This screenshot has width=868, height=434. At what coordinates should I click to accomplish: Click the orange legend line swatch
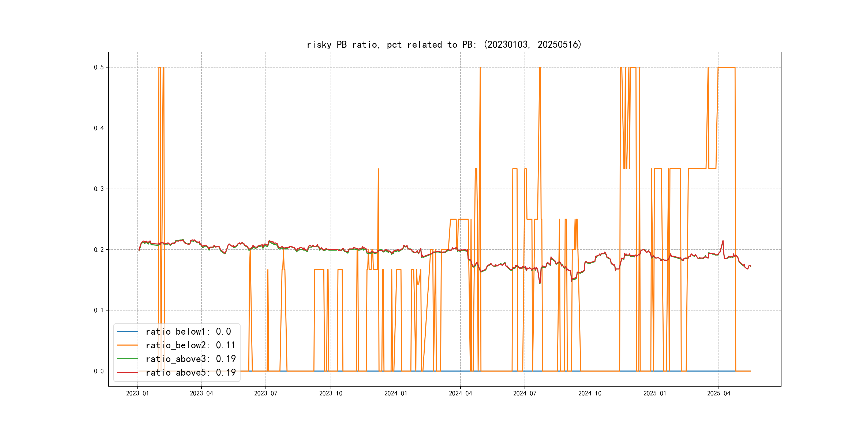pos(127,345)
